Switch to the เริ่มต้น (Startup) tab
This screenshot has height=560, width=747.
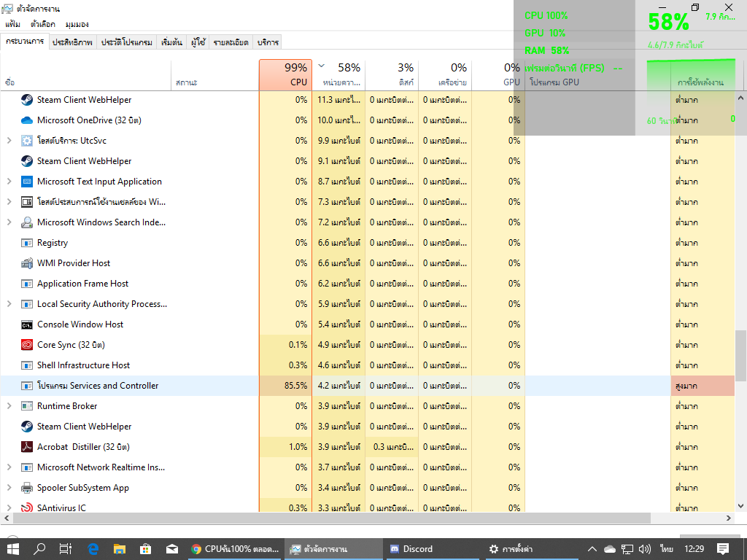coord(171,42)
